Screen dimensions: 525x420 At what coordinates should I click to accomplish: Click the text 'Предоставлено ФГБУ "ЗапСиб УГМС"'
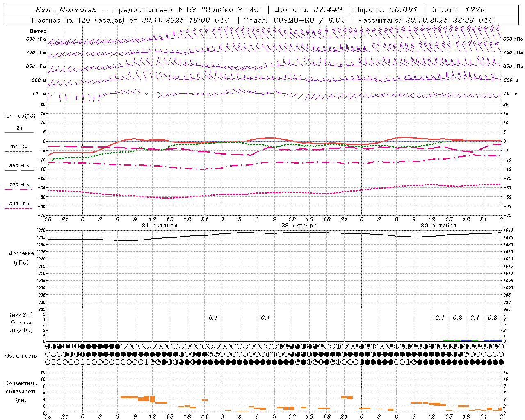pyautogui.click(x=187, y=10)
